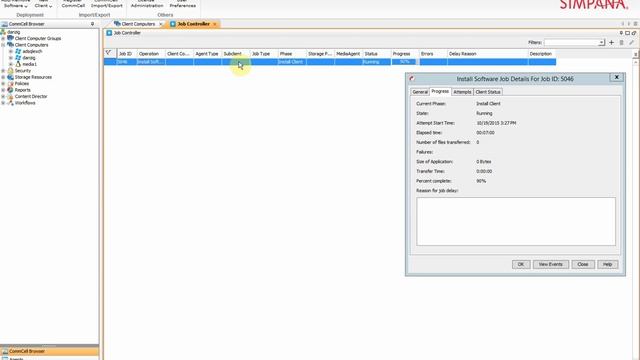Click the delete filter trash icon
640x360 pixels.
point(622,42)
